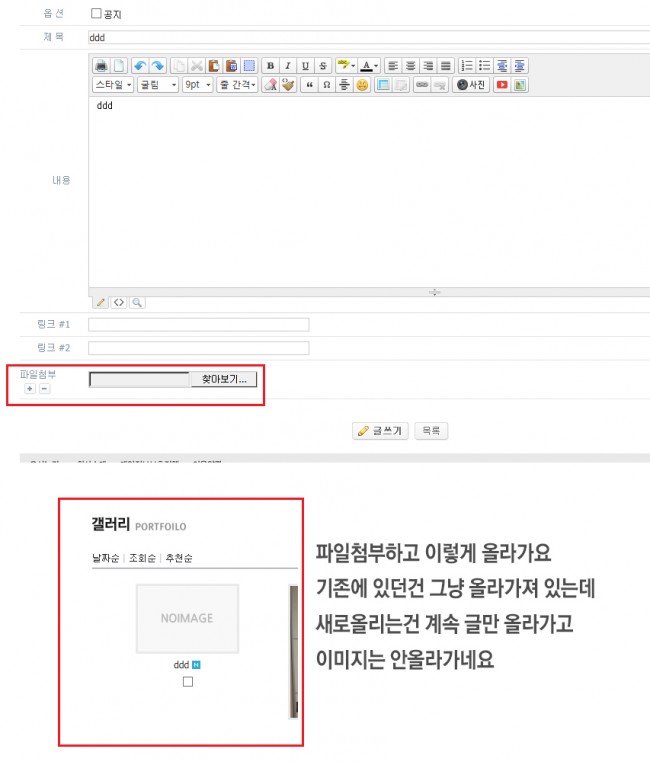Redo the last edit
650x762 pixels.
click(157, 66)
